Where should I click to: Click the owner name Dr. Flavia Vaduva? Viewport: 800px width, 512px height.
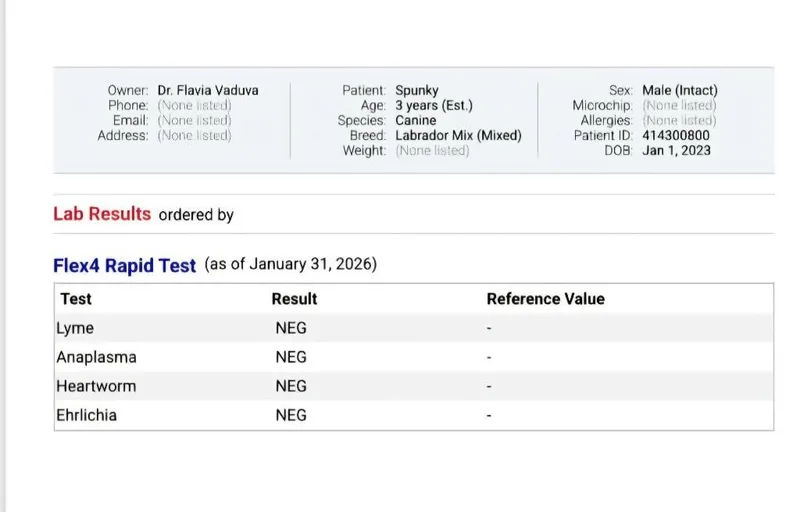[x=208, y=90]
